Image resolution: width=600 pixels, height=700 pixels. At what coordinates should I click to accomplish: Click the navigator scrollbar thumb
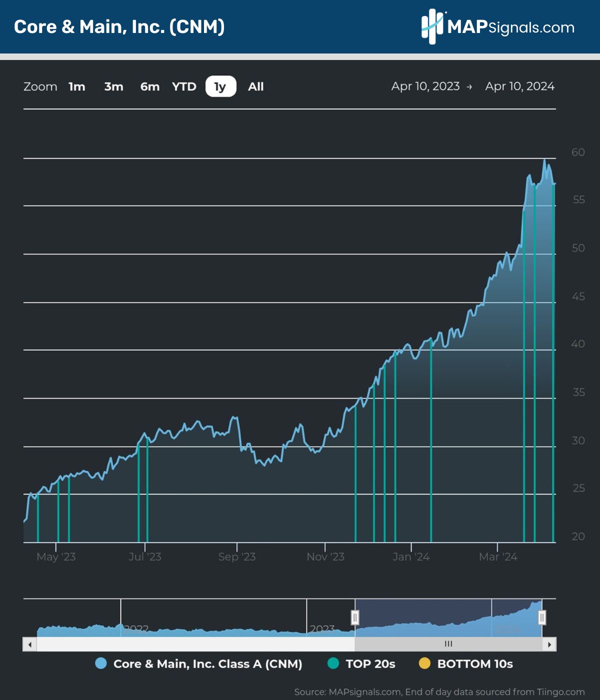[448, 644]
